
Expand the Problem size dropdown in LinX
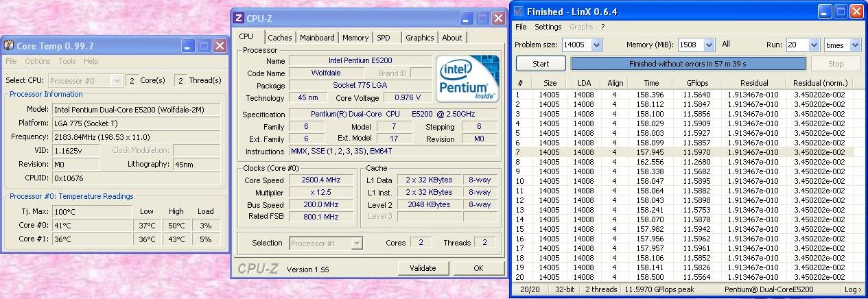(x=596, y=45)
